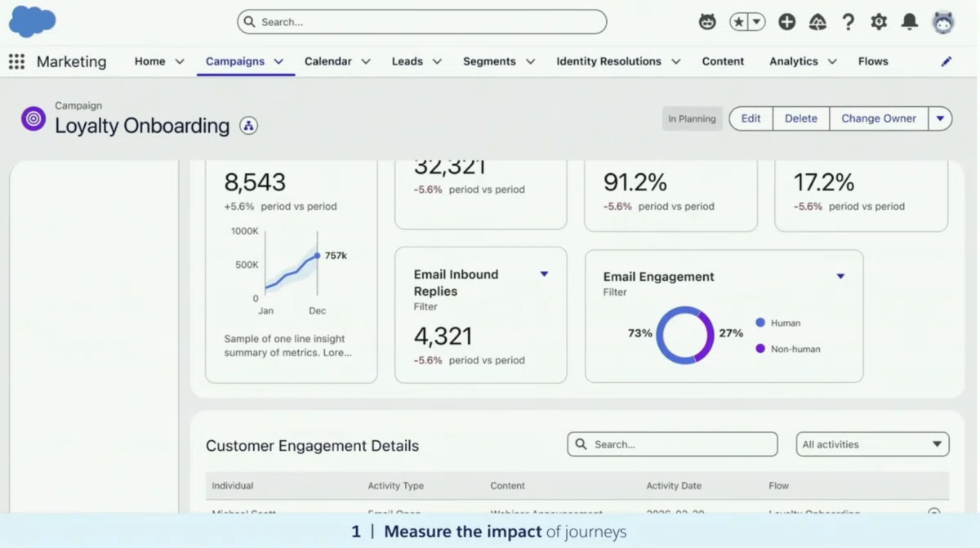Open the more actions dropdown beside Change Owner
This screenshot has width=980, height=548.
click(940, 118)
